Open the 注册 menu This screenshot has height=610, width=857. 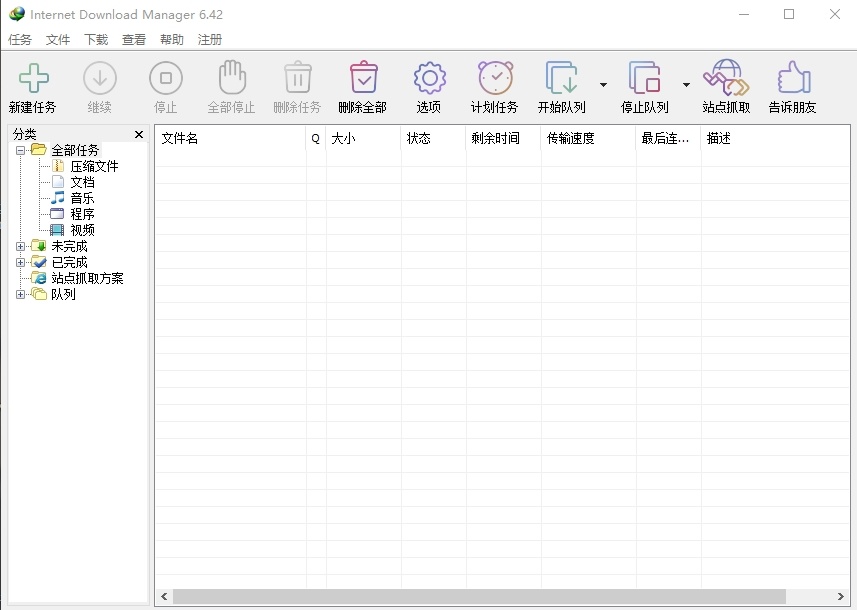point(210,39)
